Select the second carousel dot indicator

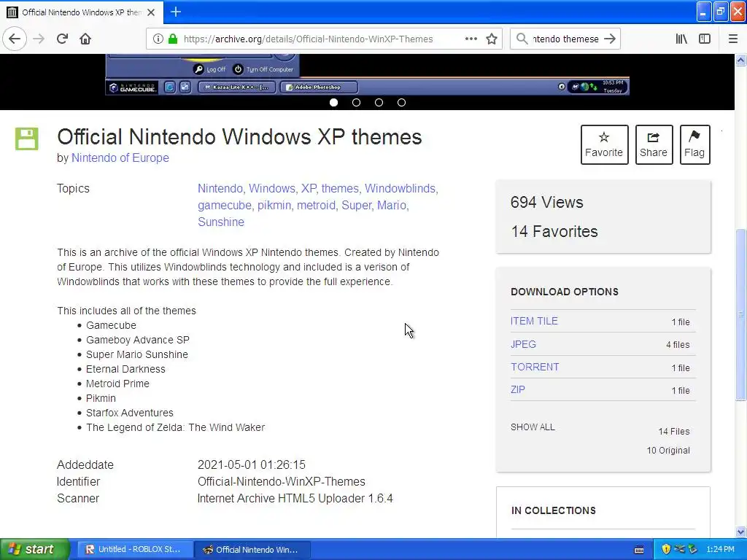tap(356, 102)
